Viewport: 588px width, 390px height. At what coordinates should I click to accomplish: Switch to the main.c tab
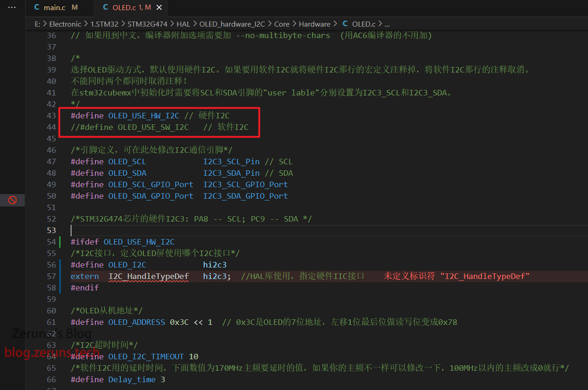tap(54, 8)
